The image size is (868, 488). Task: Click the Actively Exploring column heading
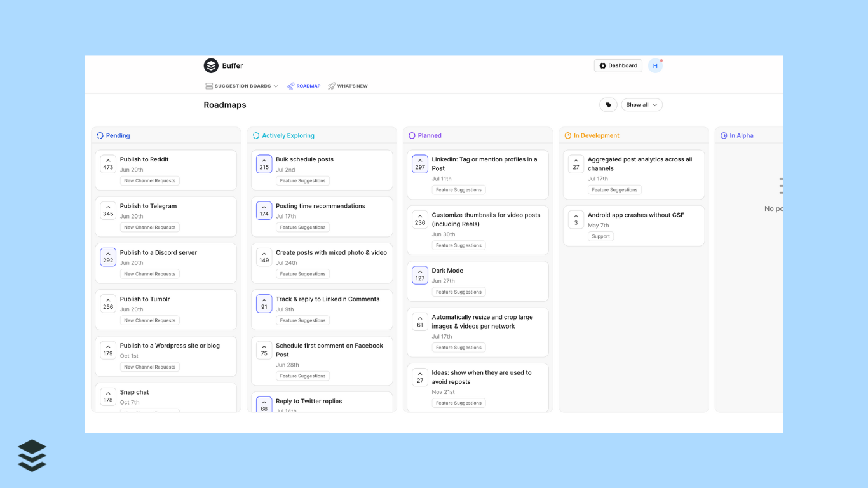tap(288, 135)
